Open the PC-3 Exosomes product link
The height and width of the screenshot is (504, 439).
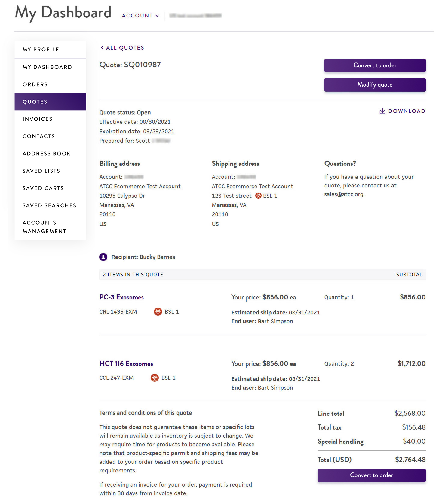(x=121, y=297)
